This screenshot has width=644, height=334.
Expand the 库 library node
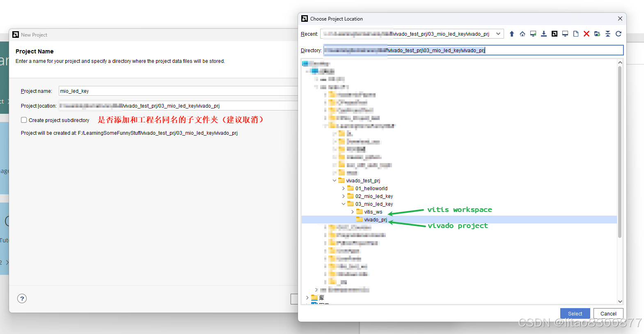307,297
